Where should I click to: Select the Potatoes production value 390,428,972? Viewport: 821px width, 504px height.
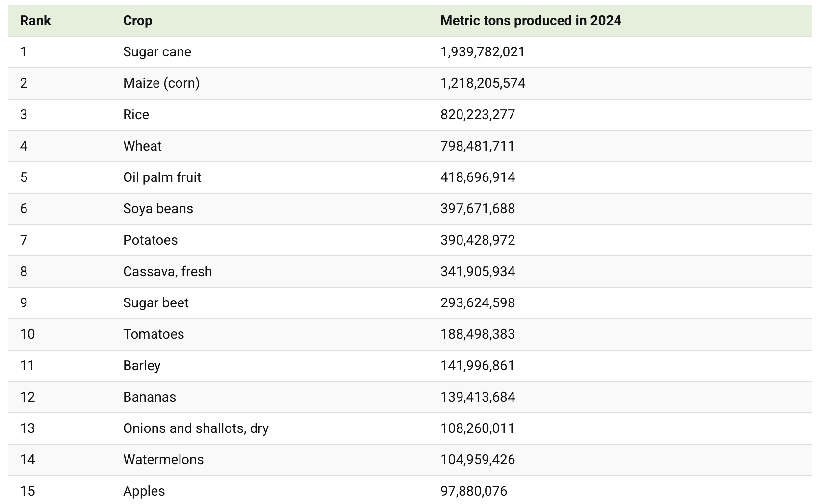[478, 240]
